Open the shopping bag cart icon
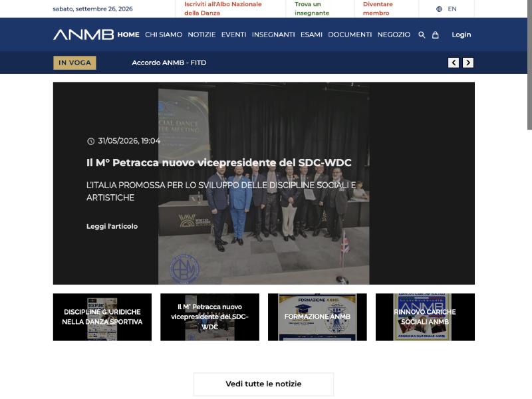The image size is (532, 399). point(436,35)
